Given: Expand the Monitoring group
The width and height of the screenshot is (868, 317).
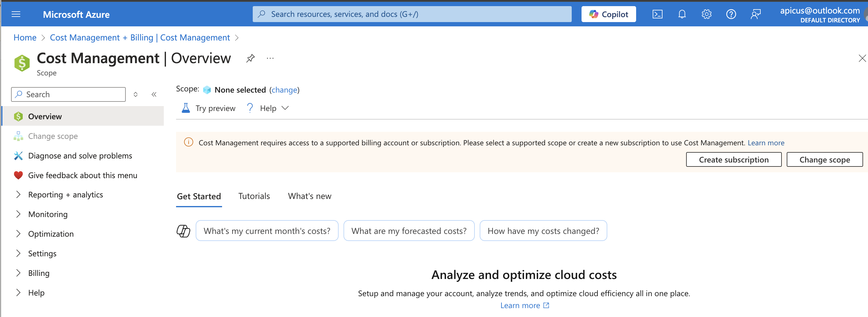Looking at the screenshot, I should pos(18,214).
